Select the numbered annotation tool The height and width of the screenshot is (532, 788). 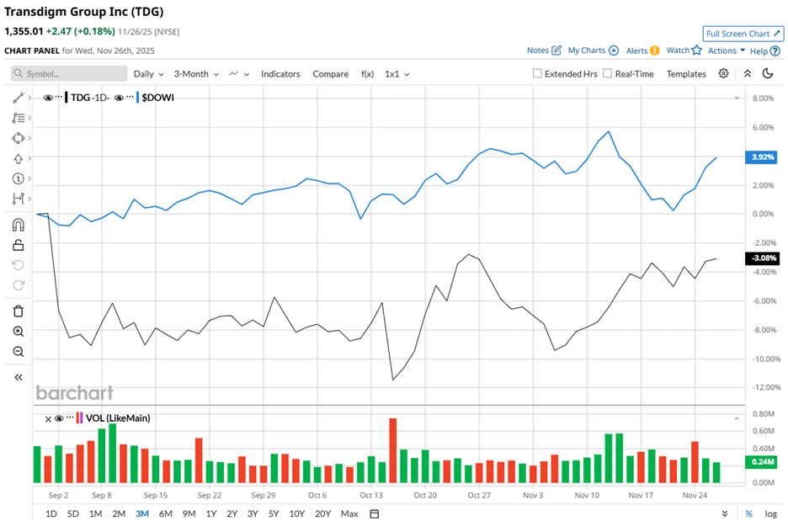[18, 178]
